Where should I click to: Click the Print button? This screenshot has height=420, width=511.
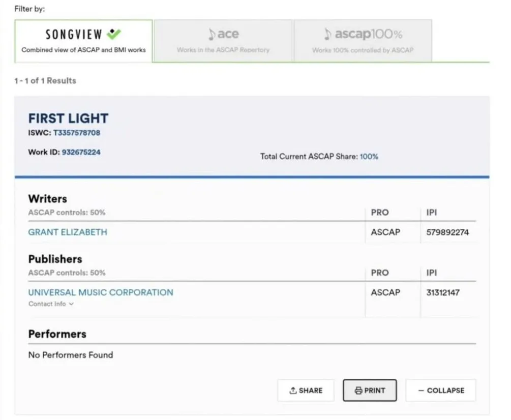tap(370, 391)
